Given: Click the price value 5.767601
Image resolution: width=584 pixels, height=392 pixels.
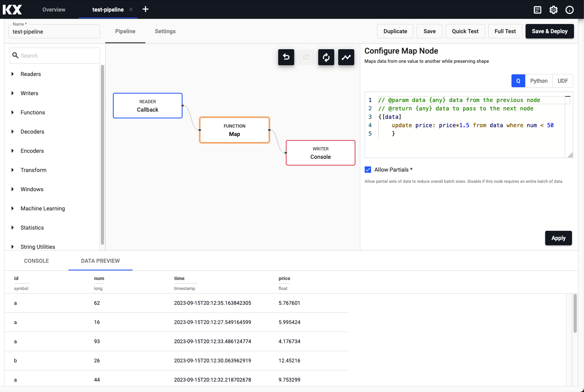Looking at the screenshot, I should (289, 303).
